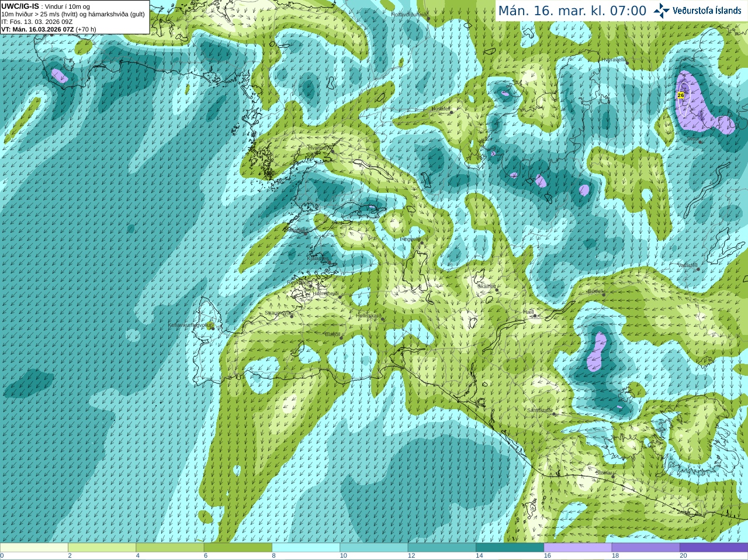
Task: Select the Straumsvík station label
Action: (279, 313)
